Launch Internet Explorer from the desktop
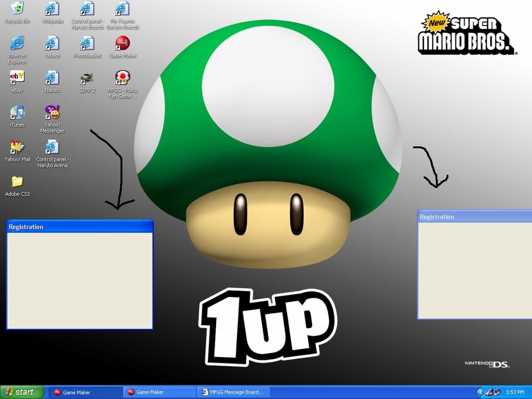532x399 pixels. tap(17, 44)
